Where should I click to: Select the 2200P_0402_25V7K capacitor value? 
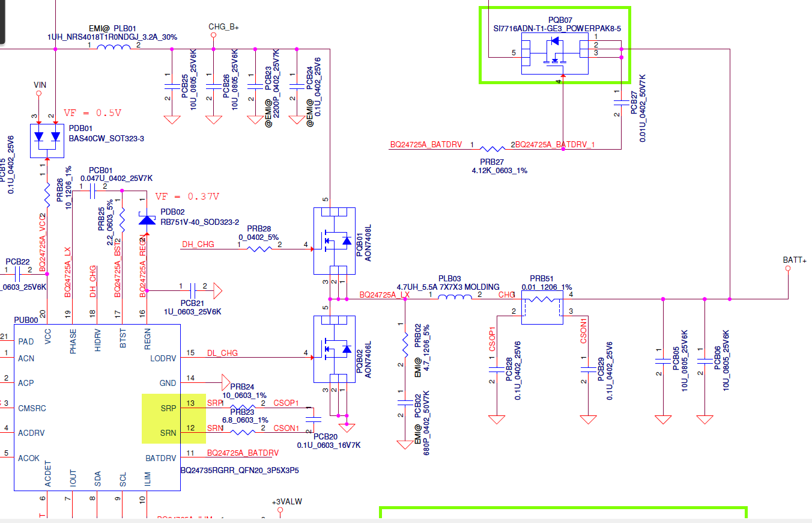tap(276, 82)
